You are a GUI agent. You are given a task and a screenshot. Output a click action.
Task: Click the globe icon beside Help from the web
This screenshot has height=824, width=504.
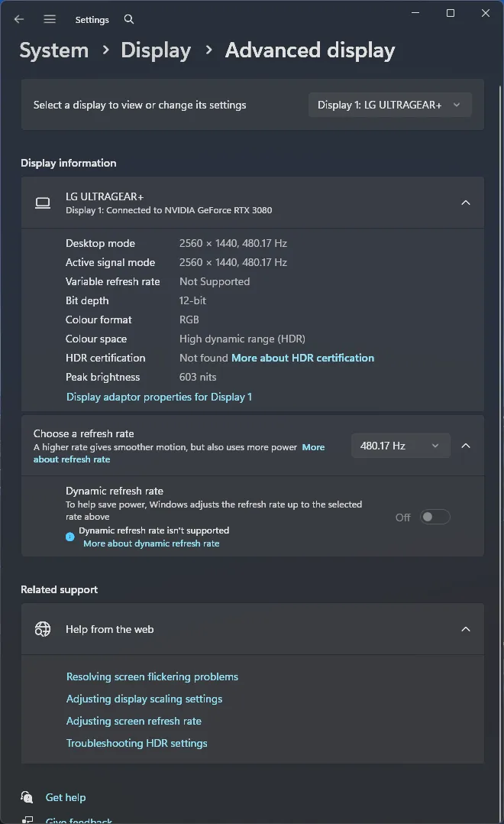[x=43, y=629]
